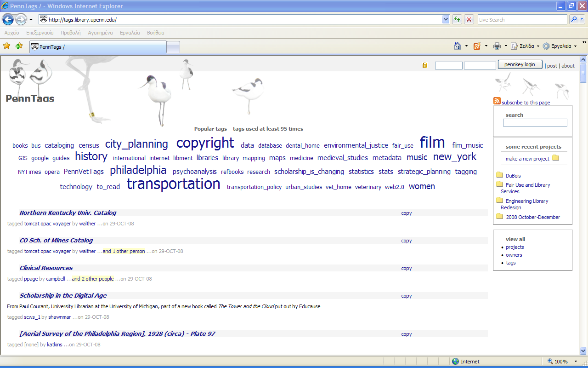The image size is (588, 368).
Task: Click the Internet zone globe icon
Action: [x=455, y=362]
